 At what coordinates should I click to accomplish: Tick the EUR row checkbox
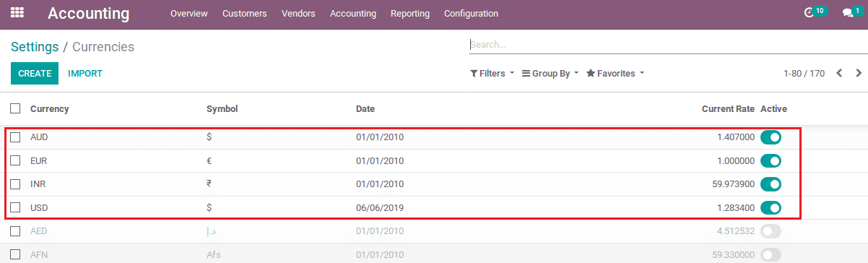pyautogui.click(x=15, y=160)
